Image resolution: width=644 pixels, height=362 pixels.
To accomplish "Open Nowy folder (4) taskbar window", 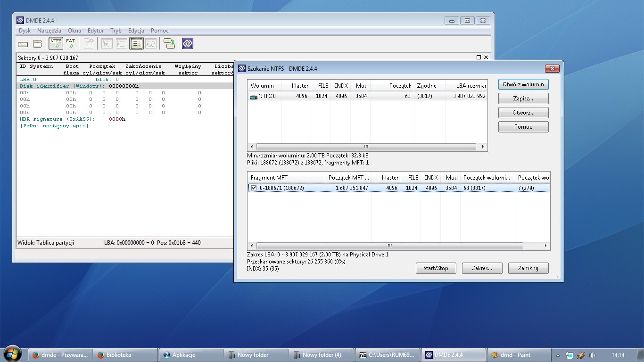I will coord(321,355).
